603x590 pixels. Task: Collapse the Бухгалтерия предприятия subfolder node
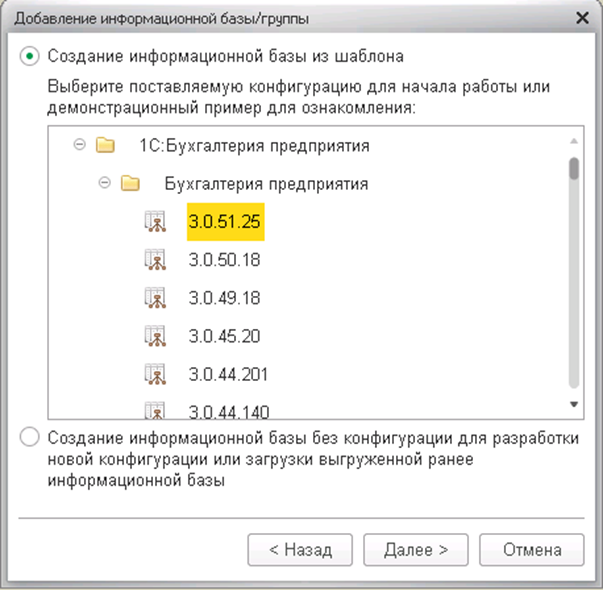[105, 182]
